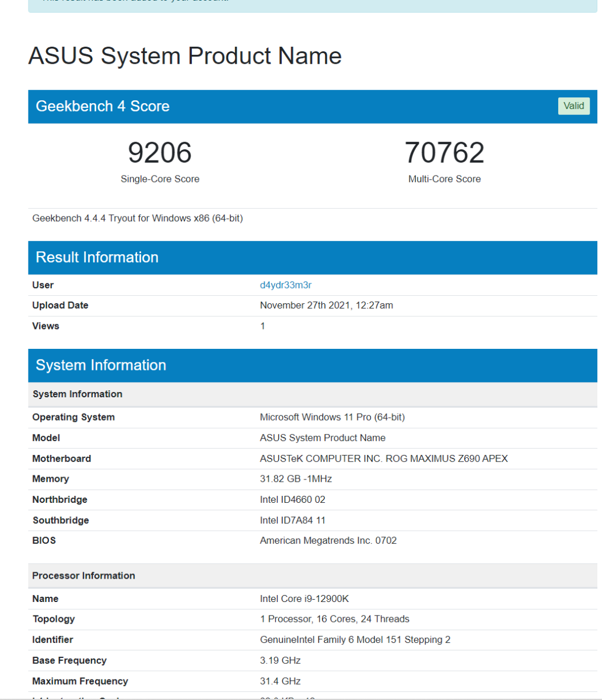Click the multi-core score 70762
602x700 pixels.
[444, 153]
